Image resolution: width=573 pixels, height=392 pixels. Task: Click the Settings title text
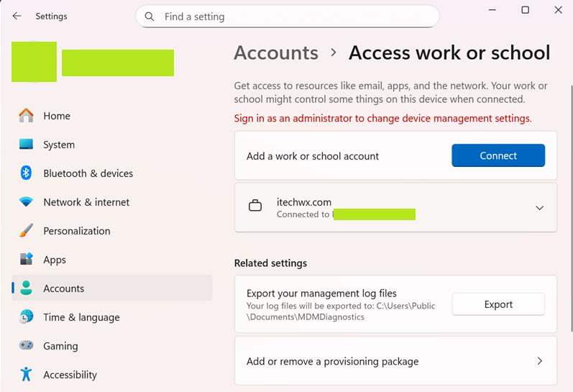(x=51, y=16)
